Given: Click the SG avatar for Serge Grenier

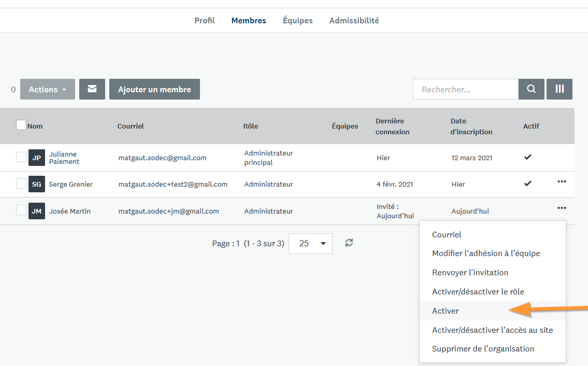Looking at the screenshot, I should (x=37, y=184).
